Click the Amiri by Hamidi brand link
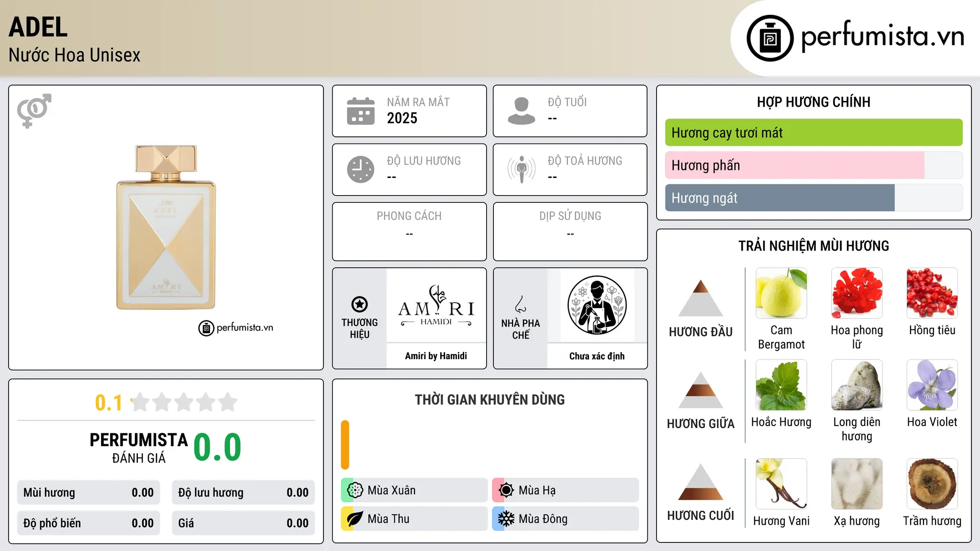980x551 pixels. tap(436, 356)
